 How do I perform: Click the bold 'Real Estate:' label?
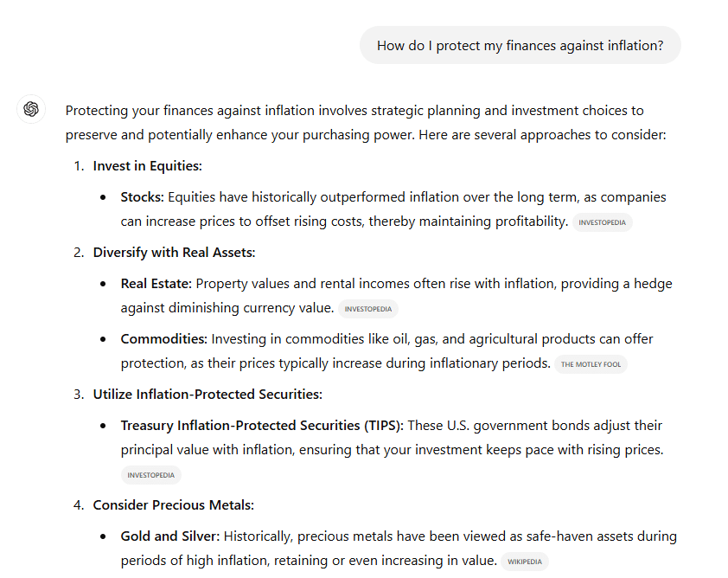tap(156, 284)
